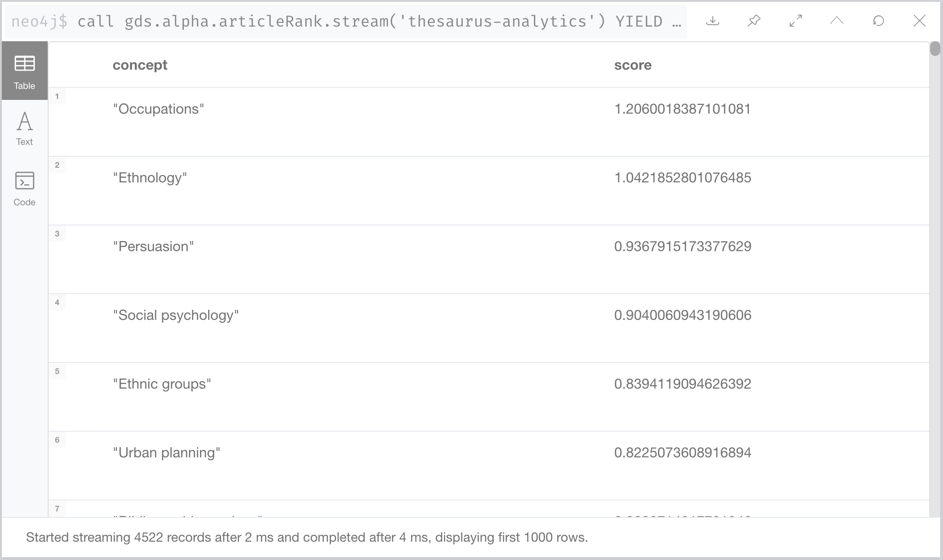Screen dimensions: 943x560
Task: Select the "Occupations" cell
Action: point(158,109)
